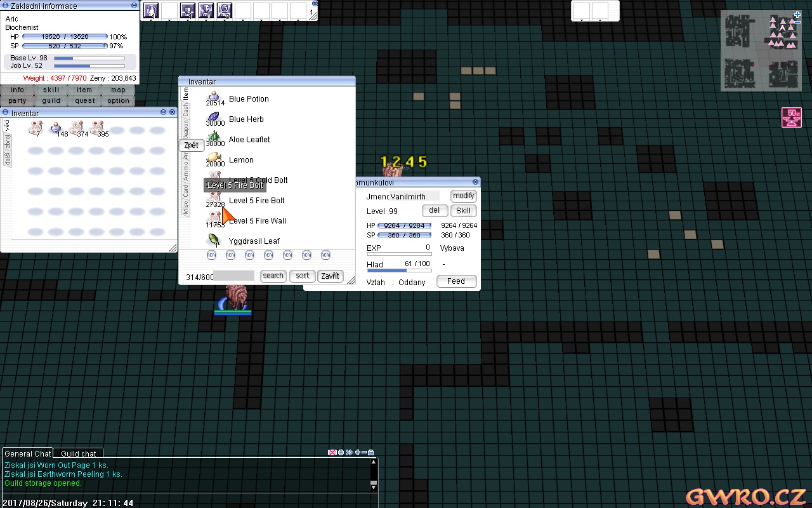Click the sort button in storage

[x=303, y=276]
